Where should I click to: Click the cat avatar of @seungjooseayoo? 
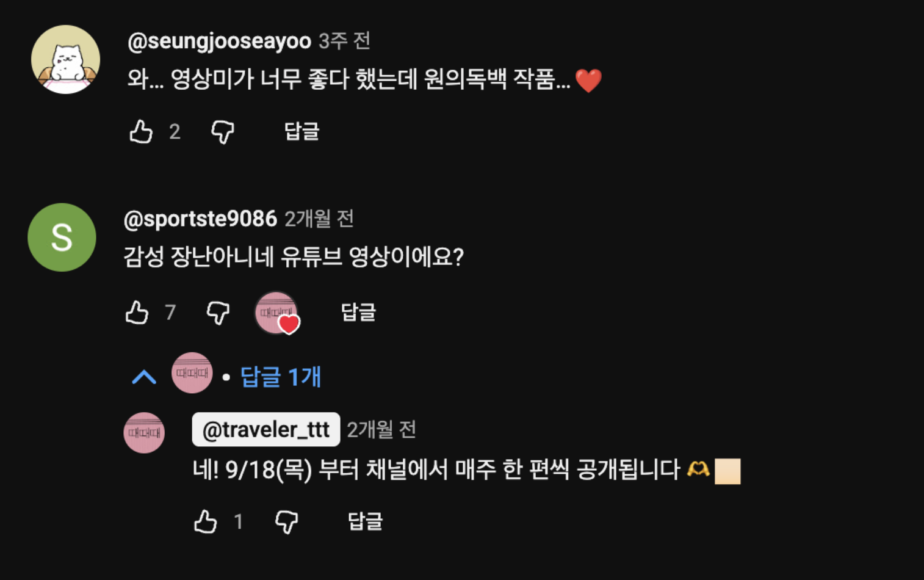click(65, 59)
